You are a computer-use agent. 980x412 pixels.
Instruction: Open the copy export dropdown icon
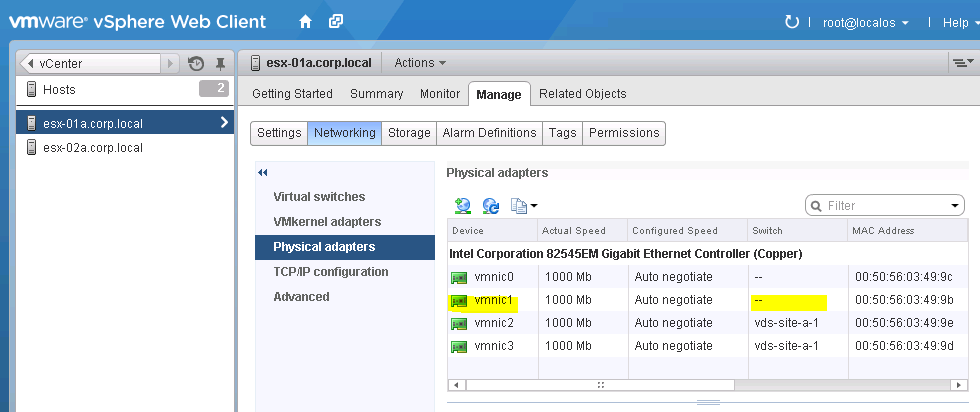point(524,205)
